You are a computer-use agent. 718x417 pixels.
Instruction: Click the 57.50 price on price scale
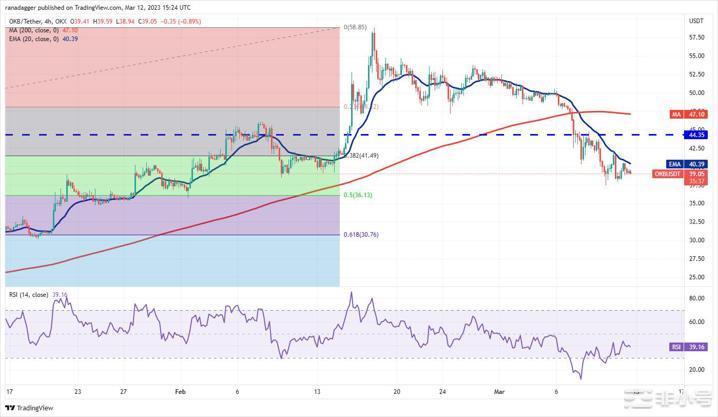click(696, 38)
